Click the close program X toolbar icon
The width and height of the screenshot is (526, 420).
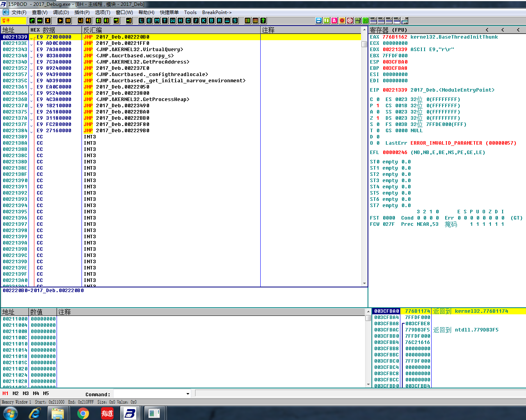pyautogui.click(x=48, y=20)
